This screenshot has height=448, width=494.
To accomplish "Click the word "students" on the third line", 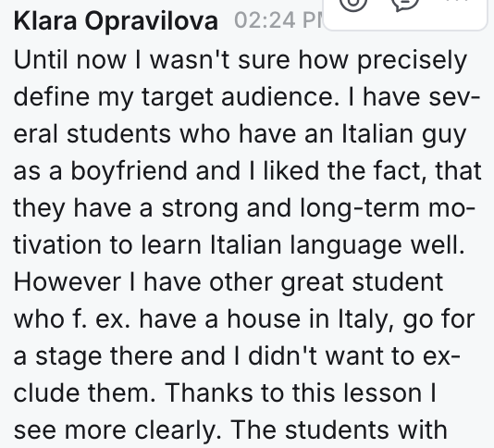I will [x=118, y=134].
